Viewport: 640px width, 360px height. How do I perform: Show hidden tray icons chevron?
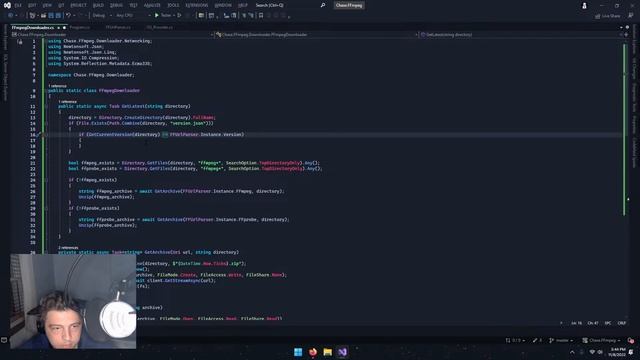[x=572, y=352]
